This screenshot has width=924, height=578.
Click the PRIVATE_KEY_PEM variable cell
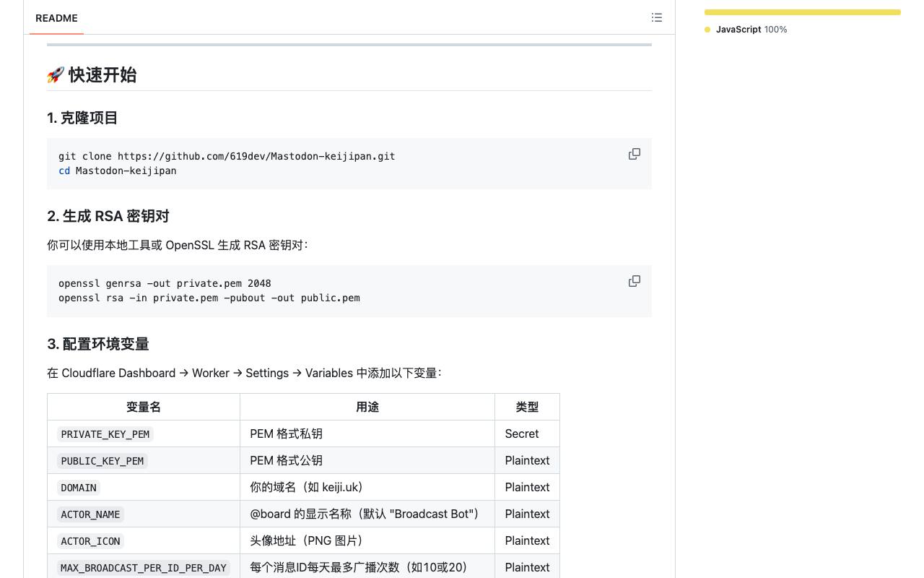point(144,433)
